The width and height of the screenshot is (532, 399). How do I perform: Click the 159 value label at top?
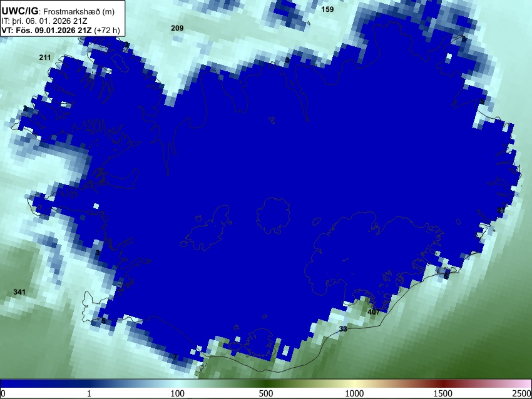(327, 9)
